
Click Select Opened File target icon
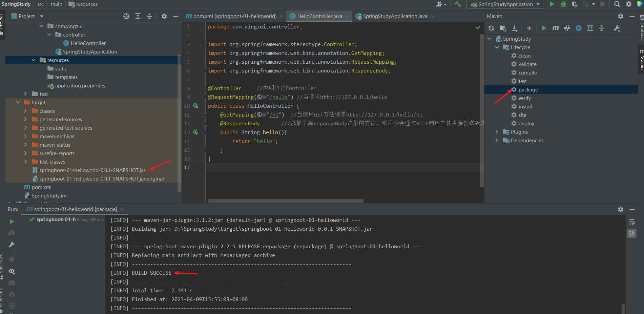click(126, 16)
